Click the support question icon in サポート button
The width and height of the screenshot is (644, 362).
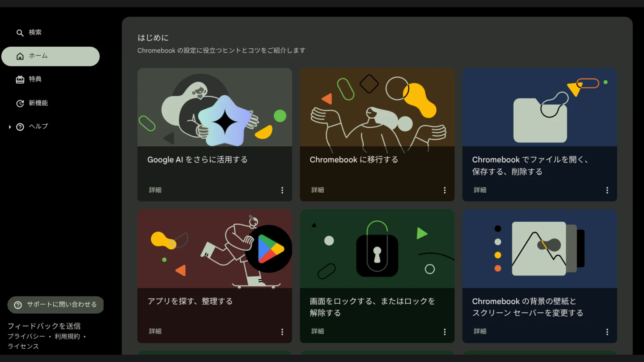point(18,305)
